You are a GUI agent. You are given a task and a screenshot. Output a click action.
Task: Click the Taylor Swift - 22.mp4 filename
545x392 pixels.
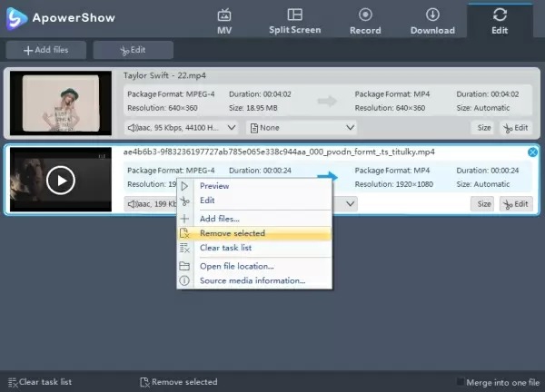coord(164,75)
